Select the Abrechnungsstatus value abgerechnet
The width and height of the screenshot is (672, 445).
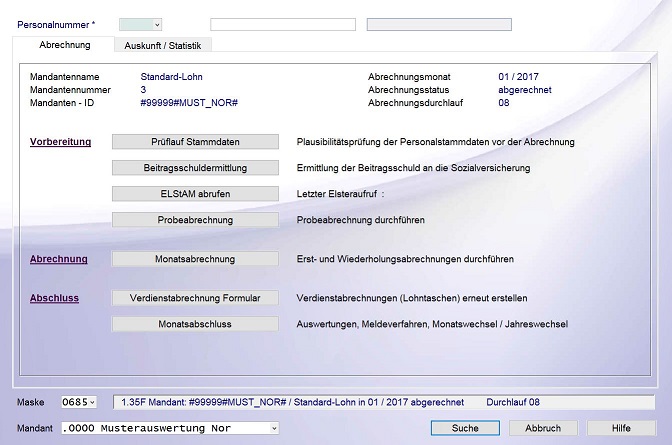525,90
